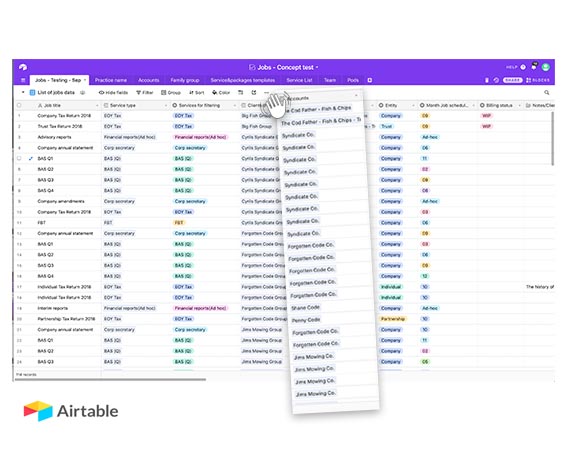Click the Interim reports job title cell
Image resolution: width=567 pixels, height=455 pixels.
point(52,308)
